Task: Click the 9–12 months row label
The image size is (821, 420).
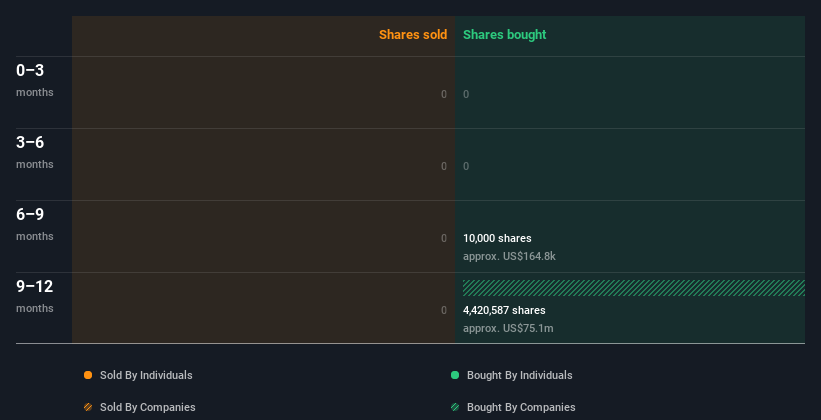Action: (x=34, y=296)
